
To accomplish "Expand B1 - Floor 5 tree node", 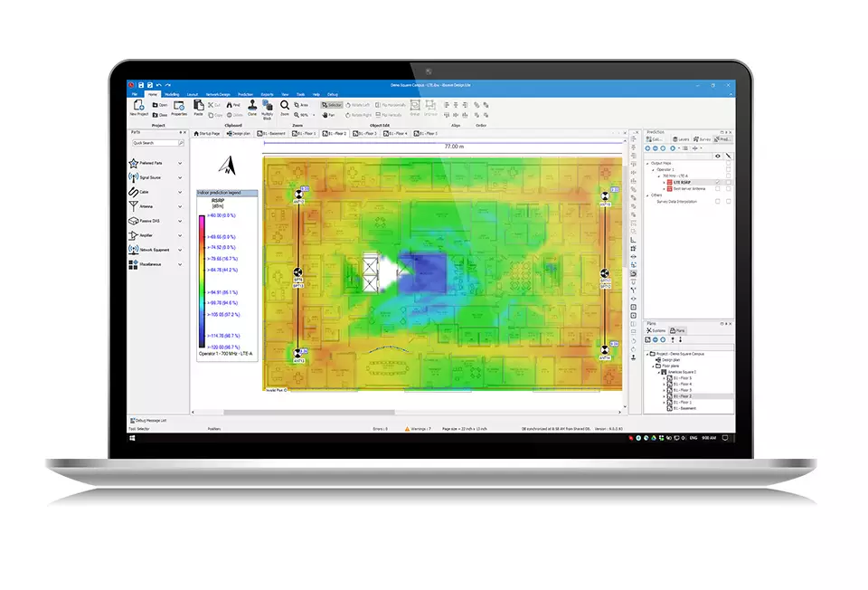I will [x=665, y=378].
